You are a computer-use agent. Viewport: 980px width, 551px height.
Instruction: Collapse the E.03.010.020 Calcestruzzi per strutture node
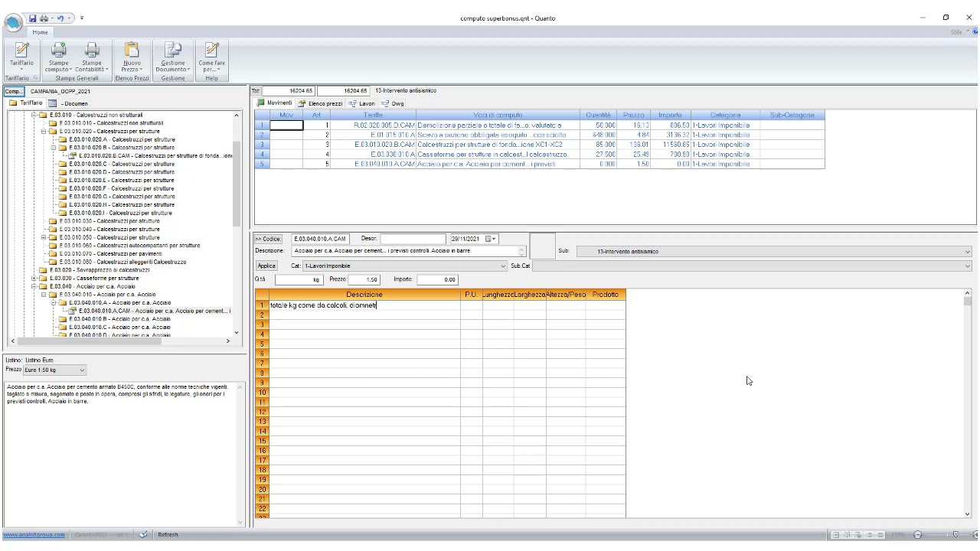(x=44, y=131)
